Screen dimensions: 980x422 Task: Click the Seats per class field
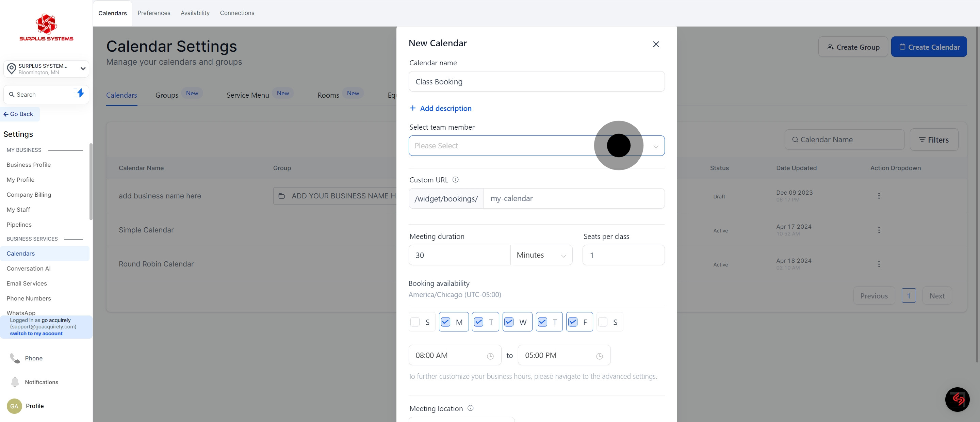(x=623, y=255)
